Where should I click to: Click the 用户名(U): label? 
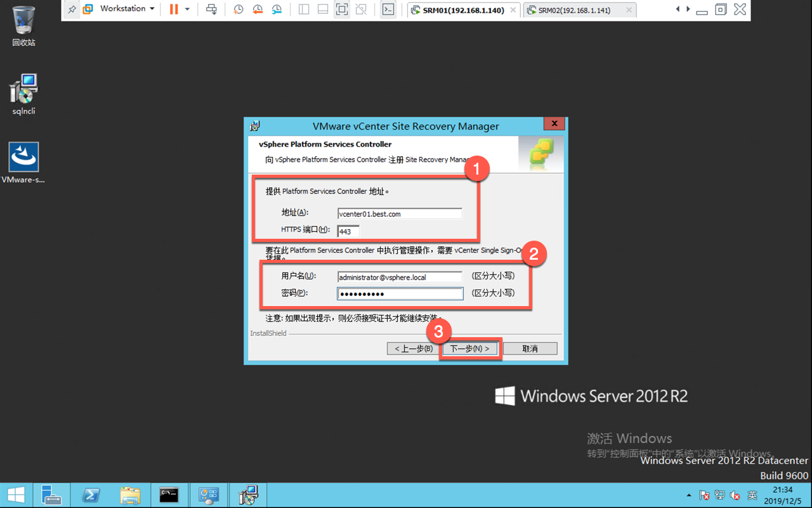click(x=299, y=276)
